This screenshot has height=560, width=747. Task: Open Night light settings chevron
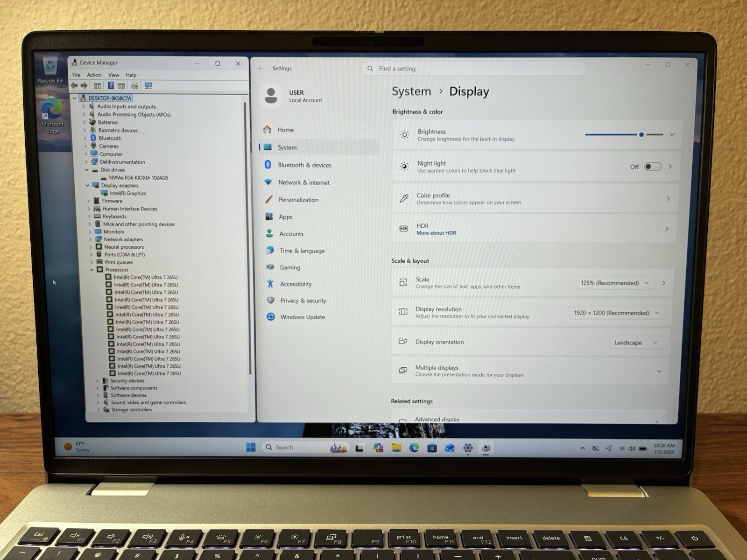coord(670,167)
